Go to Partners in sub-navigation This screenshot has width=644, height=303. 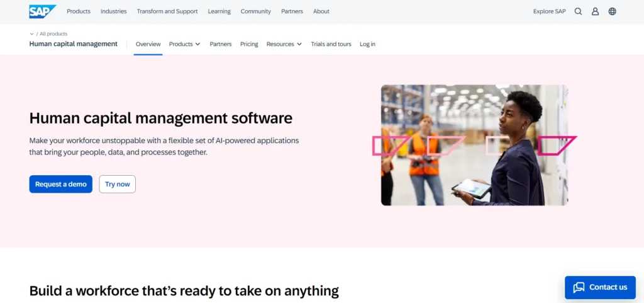pyautogui.click(x=221, y=44)
